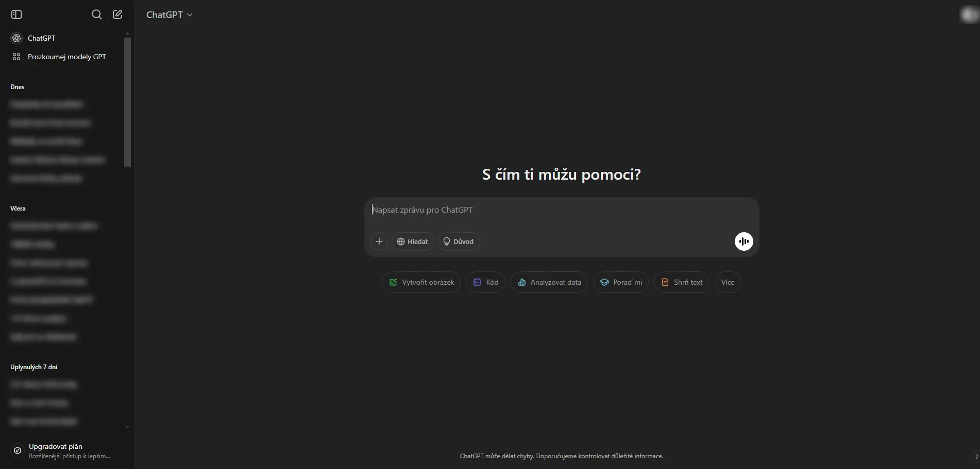Click the upgrade plan sparkle icon
This screenshot has width=980, height=469.
tap(18, 451)
